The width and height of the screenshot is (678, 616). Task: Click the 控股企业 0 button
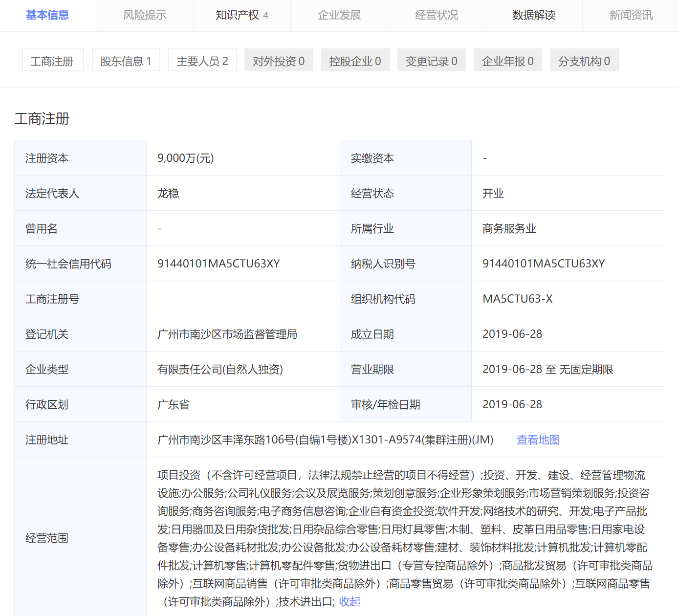coord(355,61)
